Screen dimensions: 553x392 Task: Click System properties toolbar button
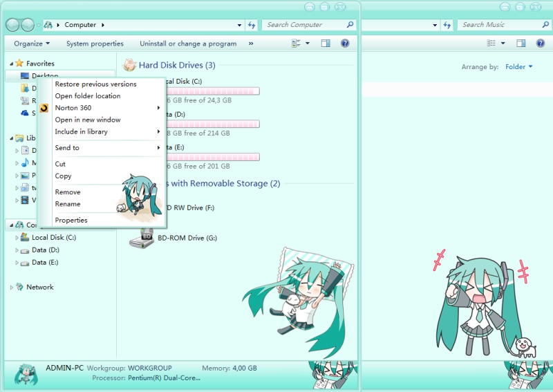95,44
